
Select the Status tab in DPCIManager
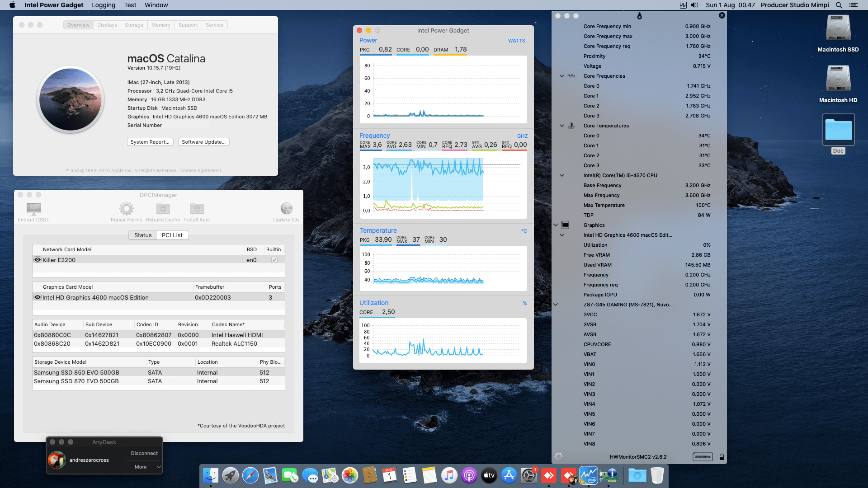[x=143, y=235]
